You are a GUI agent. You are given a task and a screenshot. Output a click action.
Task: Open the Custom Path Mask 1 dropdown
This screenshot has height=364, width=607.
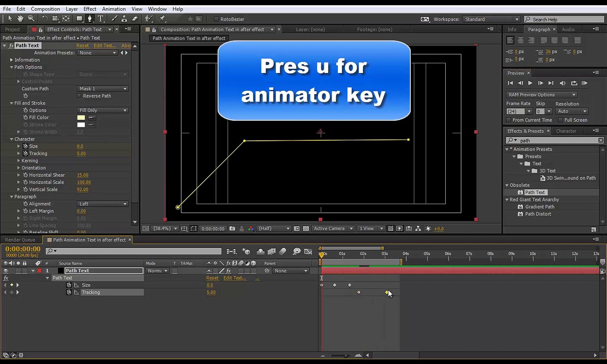(103, 88)
